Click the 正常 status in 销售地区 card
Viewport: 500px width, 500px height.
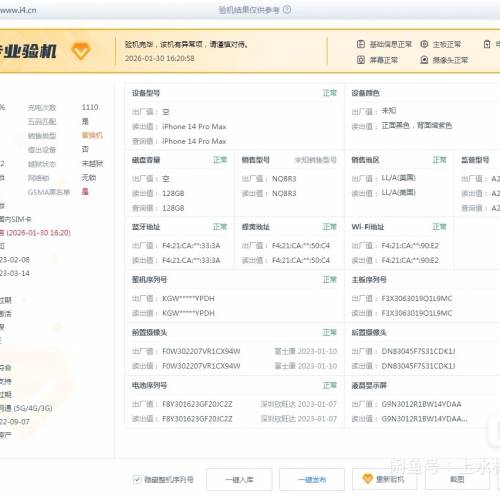pyautogui.click(x=439, y=160)
